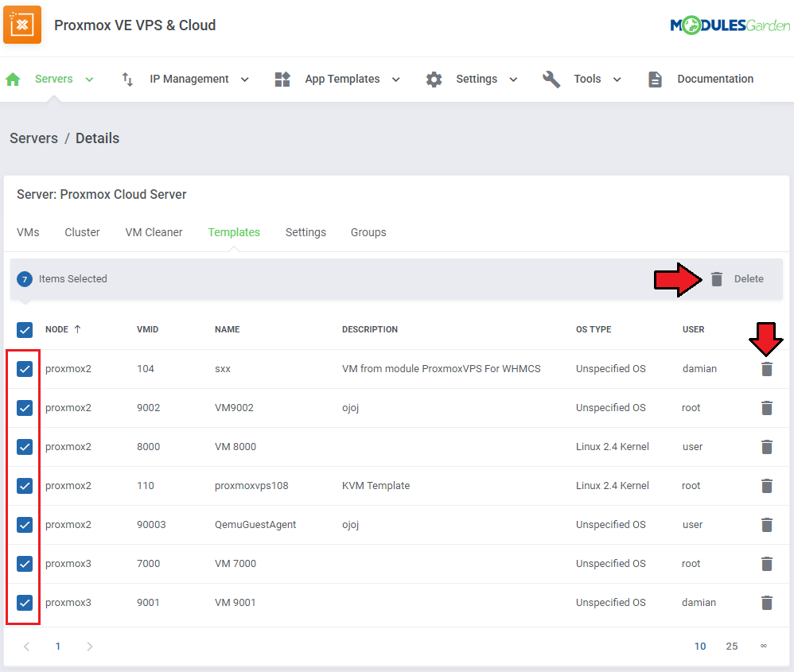Delete template VM 9001 via trash icon
This screenshot has height=672, width=794.
tap(767, 603)
